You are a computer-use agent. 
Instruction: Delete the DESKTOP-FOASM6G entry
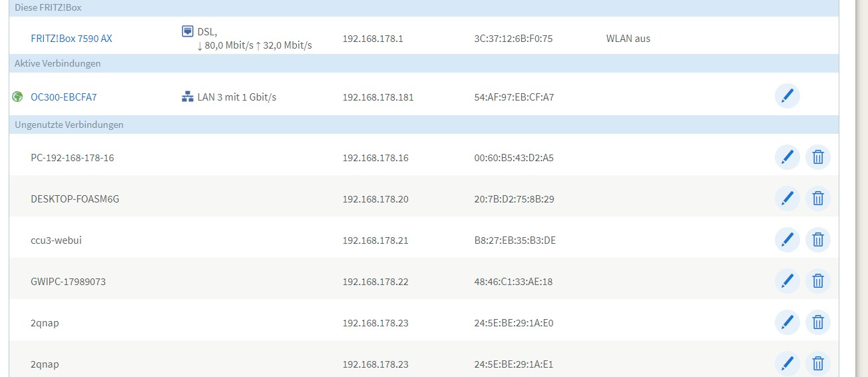818,198
